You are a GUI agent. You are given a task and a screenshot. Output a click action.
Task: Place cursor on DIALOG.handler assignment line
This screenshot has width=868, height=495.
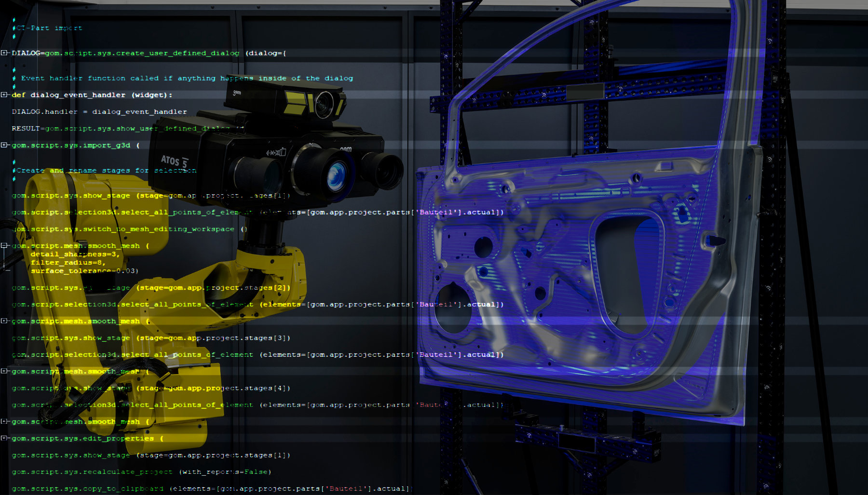(99, 112)
